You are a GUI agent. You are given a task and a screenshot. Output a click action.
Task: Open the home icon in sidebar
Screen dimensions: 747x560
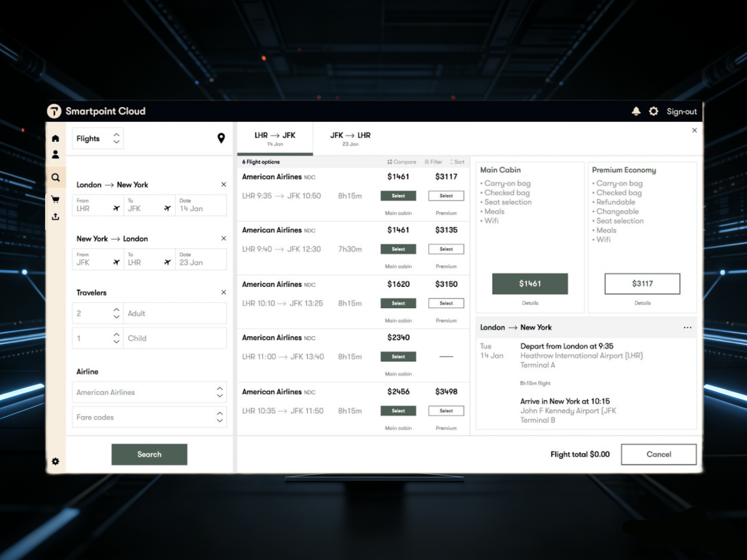coord(55,138)
